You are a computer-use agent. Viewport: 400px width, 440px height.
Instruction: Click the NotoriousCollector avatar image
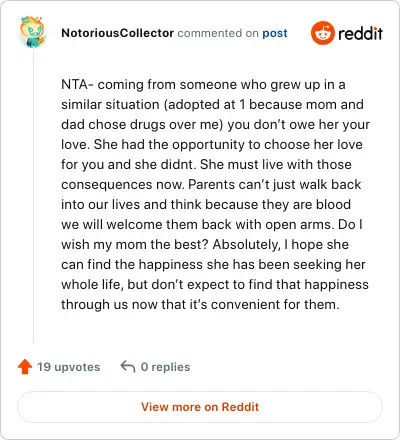point(33,32)
